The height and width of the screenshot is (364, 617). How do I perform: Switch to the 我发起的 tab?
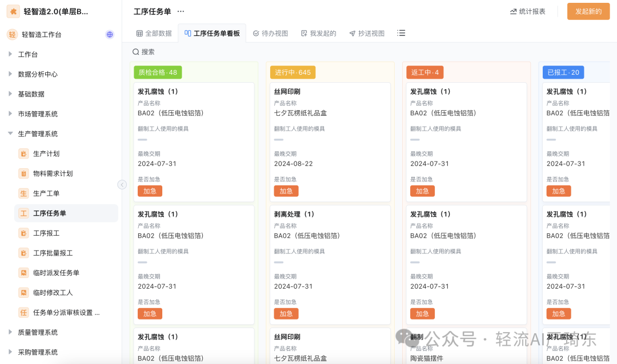(318, 33)
